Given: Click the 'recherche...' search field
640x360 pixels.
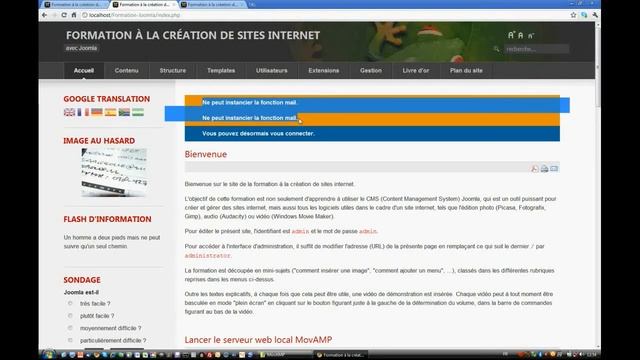Looking at the screenshot, I should click(536, 49).
